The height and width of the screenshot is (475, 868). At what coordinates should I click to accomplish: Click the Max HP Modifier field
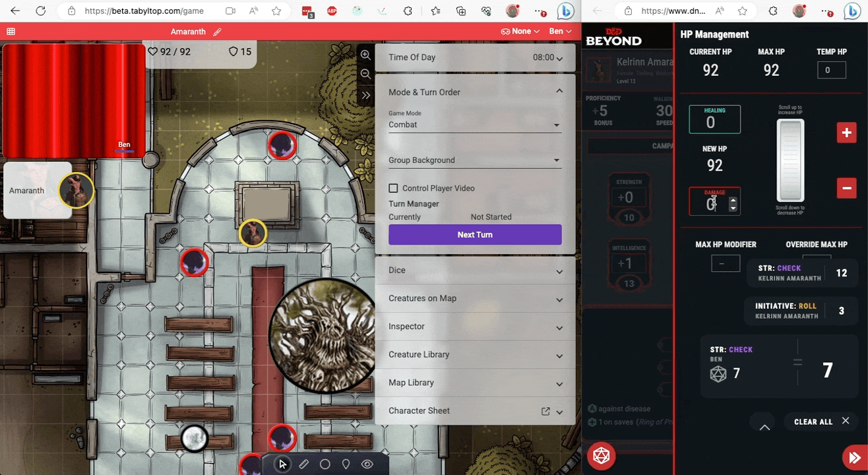[726, 263]
